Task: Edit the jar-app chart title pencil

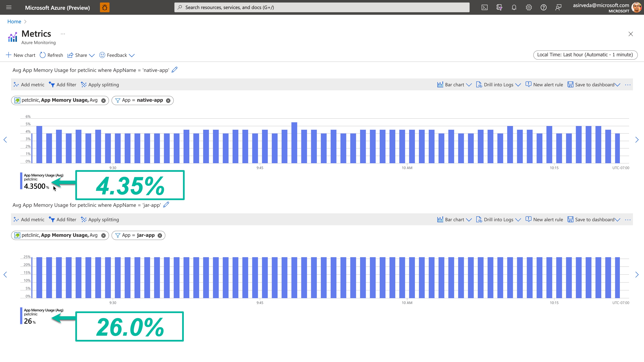Action: (x=166, y=205)
